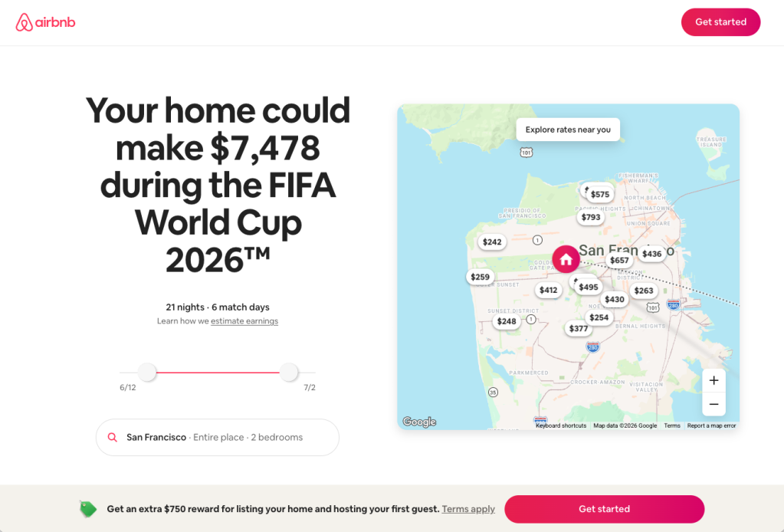784x532 pixels.
Task: Zoom in on the map with the plus icon
Action: pos(713,379)
